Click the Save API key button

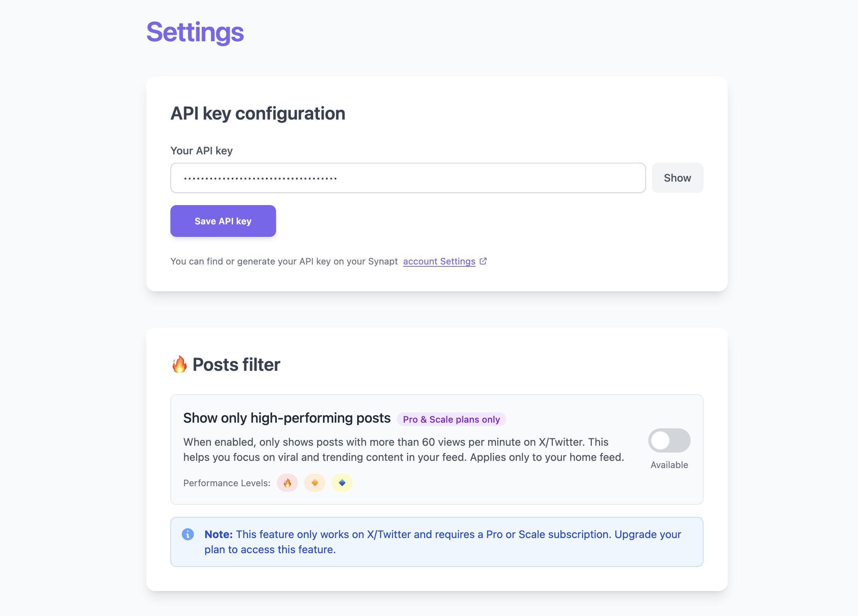pyautogui.click(x=223, y=221)
